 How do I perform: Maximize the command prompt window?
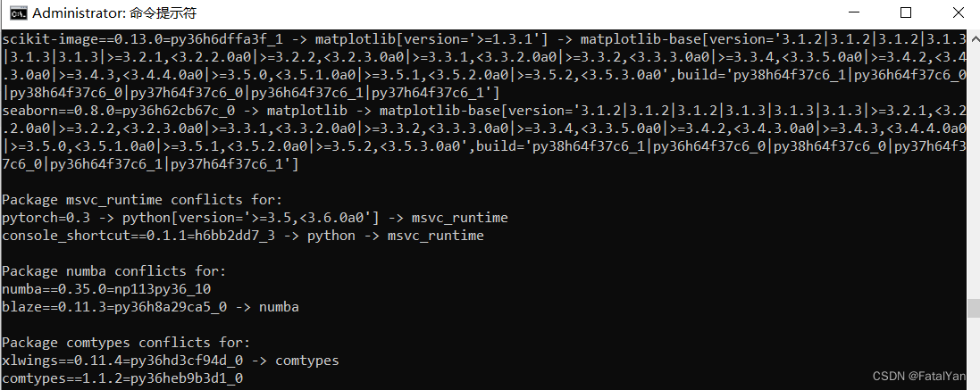(x=906, y=12)
